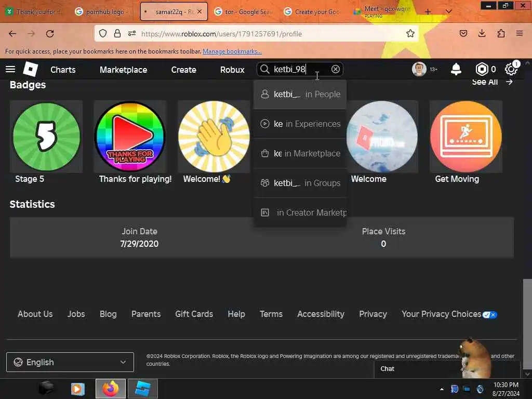
Task: Open the Robux nav item
Action: coord(232,70)
